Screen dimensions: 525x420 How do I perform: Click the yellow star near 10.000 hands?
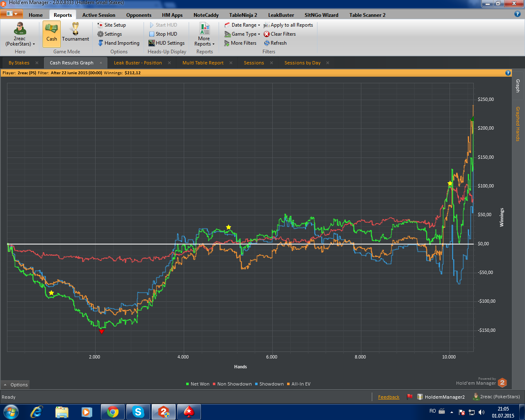coord(450,183)
